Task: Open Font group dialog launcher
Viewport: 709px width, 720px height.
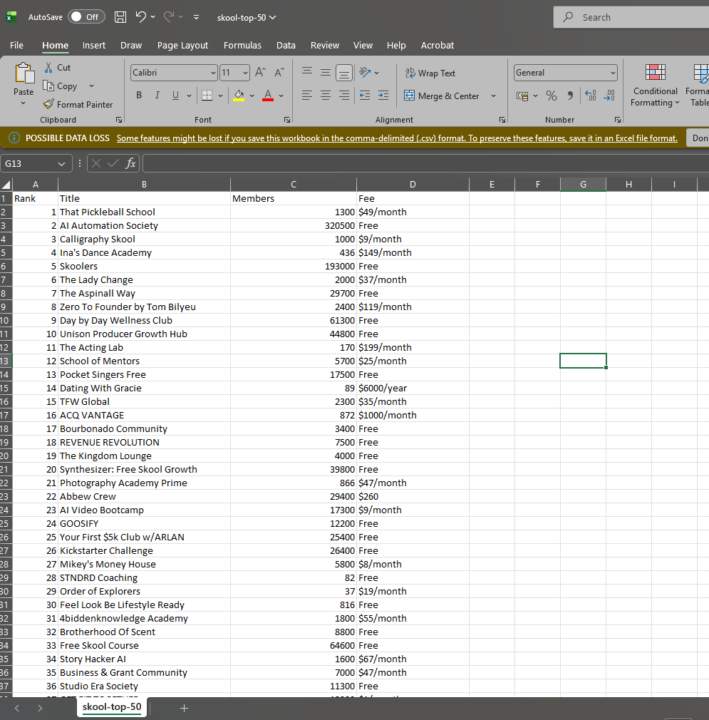Action: pos(287,120)
